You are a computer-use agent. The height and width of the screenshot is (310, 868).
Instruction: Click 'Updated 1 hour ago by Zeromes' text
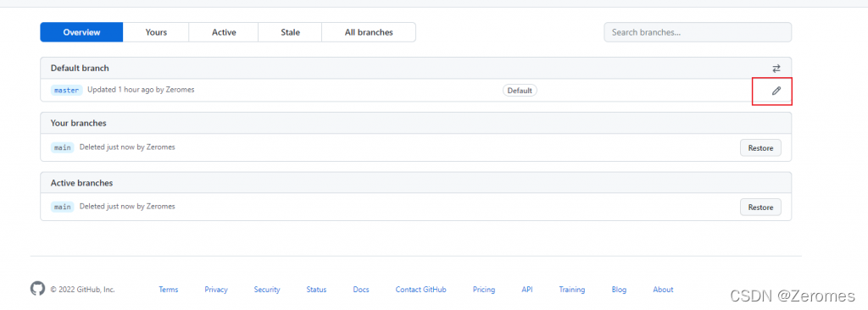(141, 90)
